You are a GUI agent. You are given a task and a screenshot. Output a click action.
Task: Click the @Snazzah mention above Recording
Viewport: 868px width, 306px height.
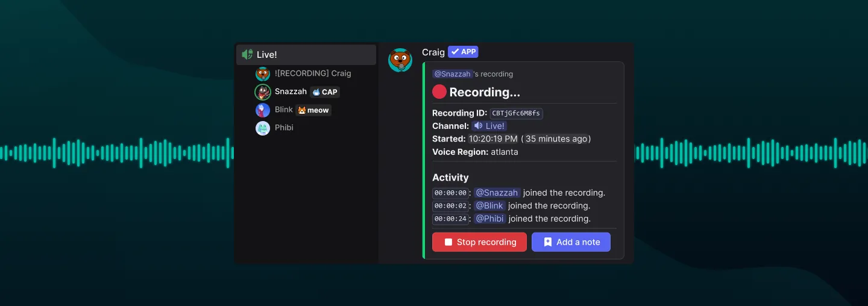452,74
